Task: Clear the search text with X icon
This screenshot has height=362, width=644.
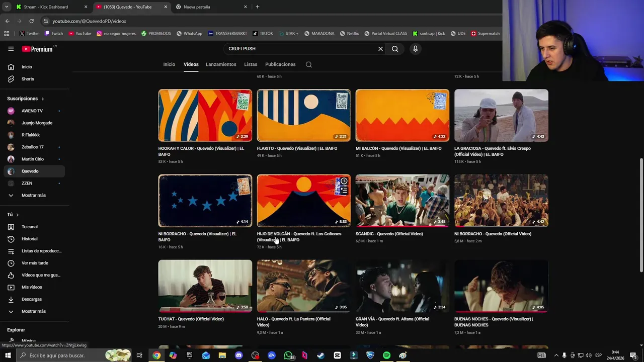Action: coord(380,49)
